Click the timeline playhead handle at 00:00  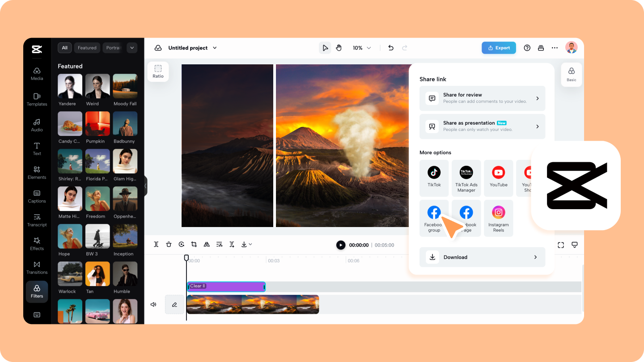[186, 258]
